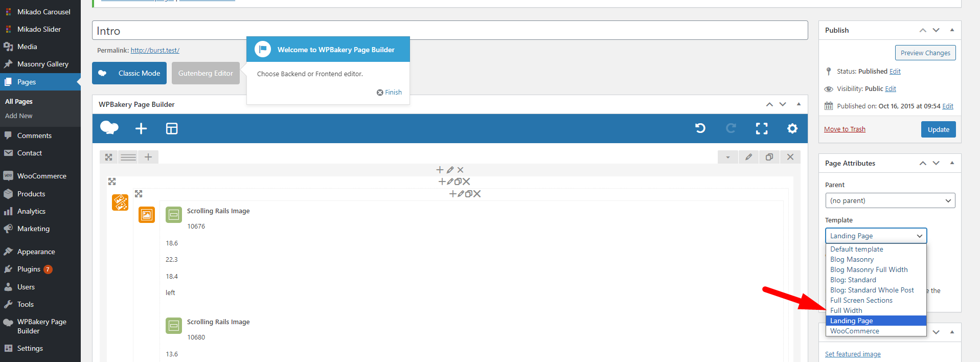
Task: Click Move to Trash link
Action: [x=845, y=129]
